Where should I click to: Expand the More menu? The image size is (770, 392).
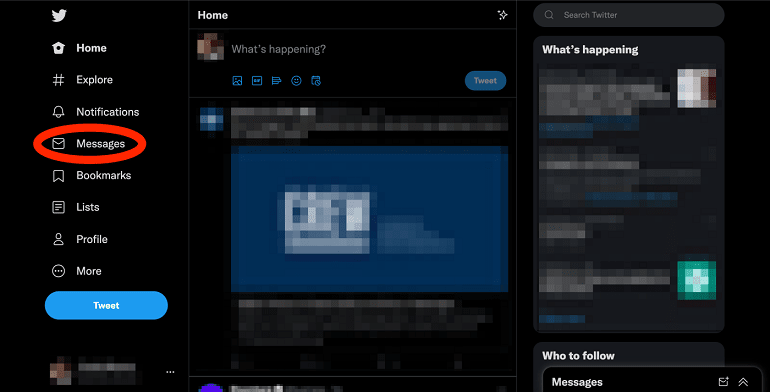tap(77, 271)
